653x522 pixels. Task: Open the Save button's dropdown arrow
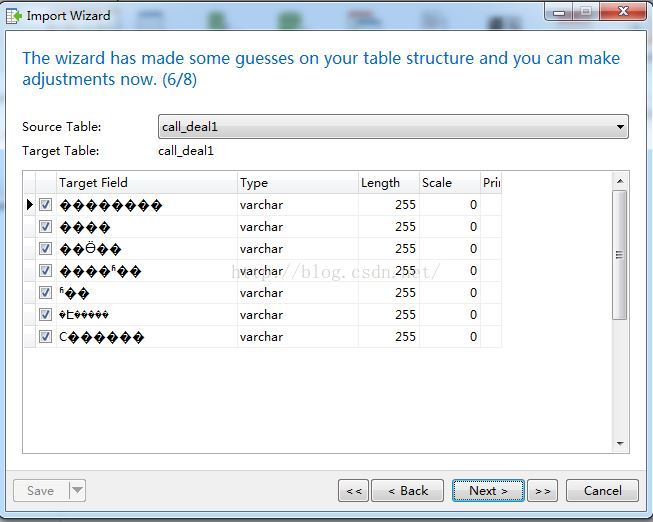click(77, 491)
